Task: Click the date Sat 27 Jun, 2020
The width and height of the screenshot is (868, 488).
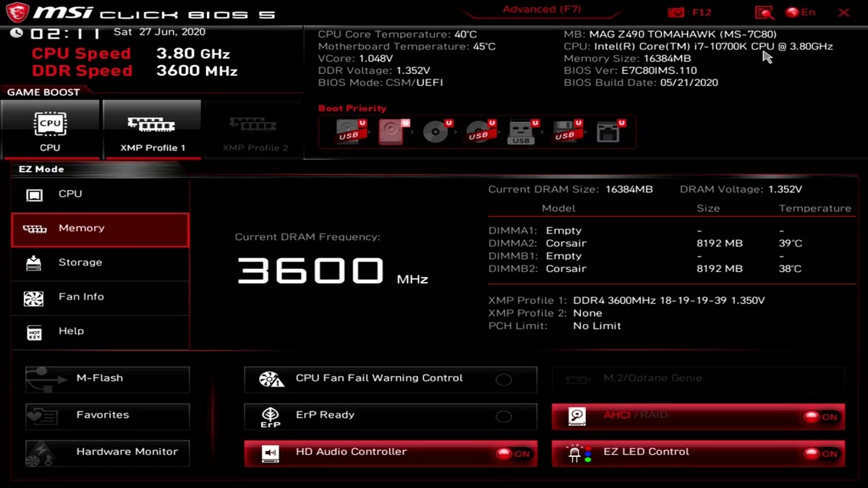Action: pos(159,32)
